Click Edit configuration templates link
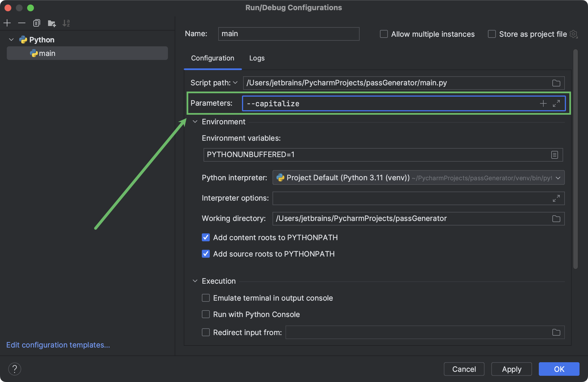 (59, 345)
